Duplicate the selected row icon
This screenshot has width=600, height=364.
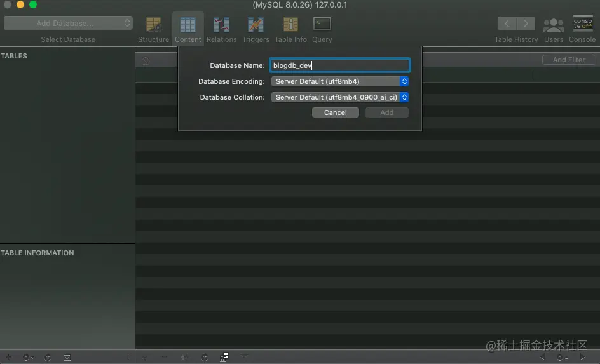184,358
